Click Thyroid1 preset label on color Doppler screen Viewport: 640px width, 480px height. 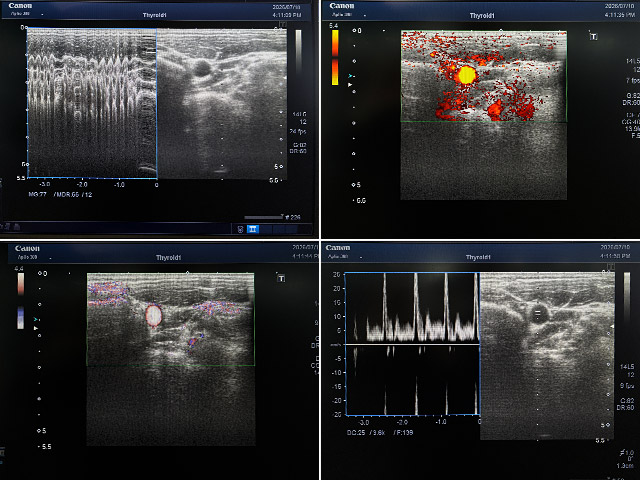click(x=168, y=258)
